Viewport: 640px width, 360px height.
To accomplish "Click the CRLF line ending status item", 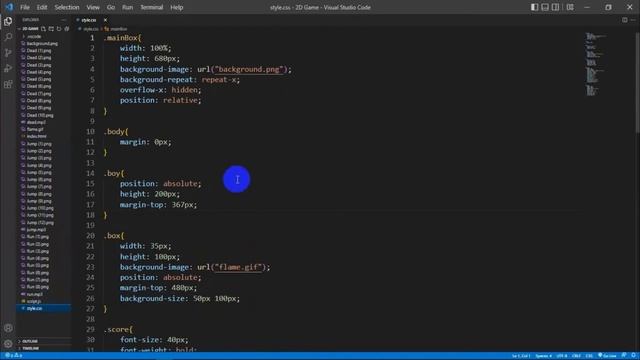I will point(576,356).
